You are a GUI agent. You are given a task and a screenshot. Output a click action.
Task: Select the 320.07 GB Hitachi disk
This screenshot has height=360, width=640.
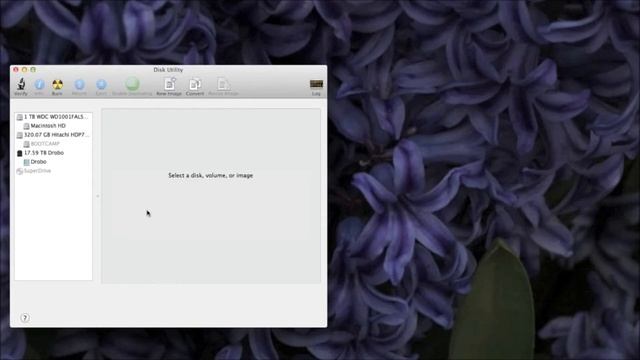[53, 135]
